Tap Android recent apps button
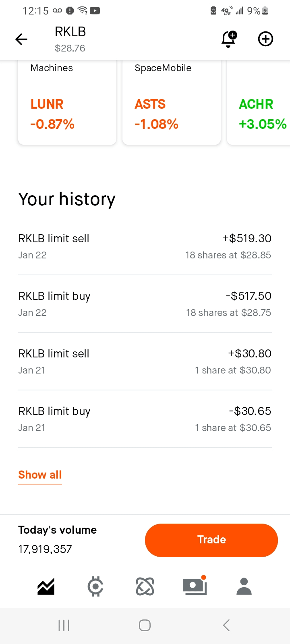 (64, 625)
